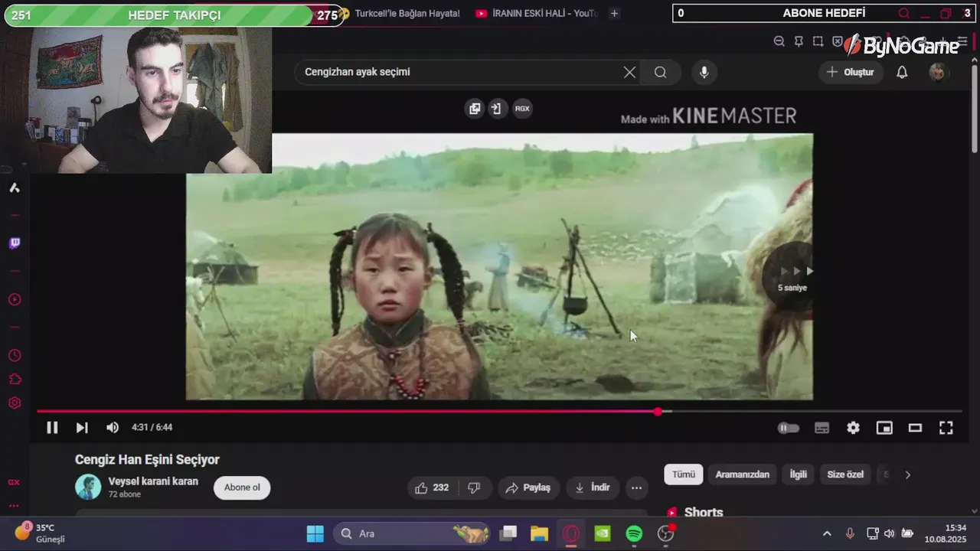Viewport: 980px width, 551px height.
Task: Click the pin icon in address bar
Action: 799,41
